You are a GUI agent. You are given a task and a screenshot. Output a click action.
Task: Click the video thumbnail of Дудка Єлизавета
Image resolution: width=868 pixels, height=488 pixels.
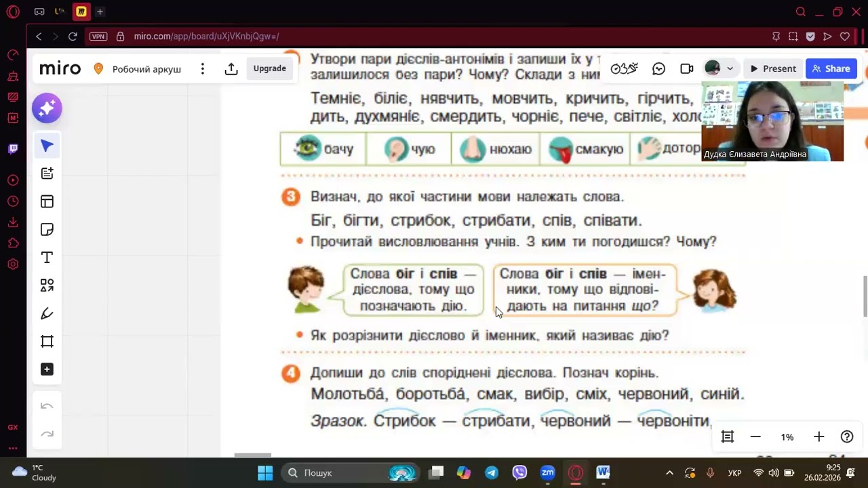click(x=772, y=121)
